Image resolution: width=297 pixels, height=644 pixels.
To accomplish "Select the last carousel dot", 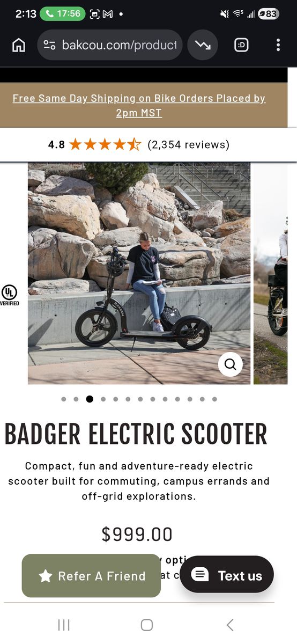I will 214,399.
